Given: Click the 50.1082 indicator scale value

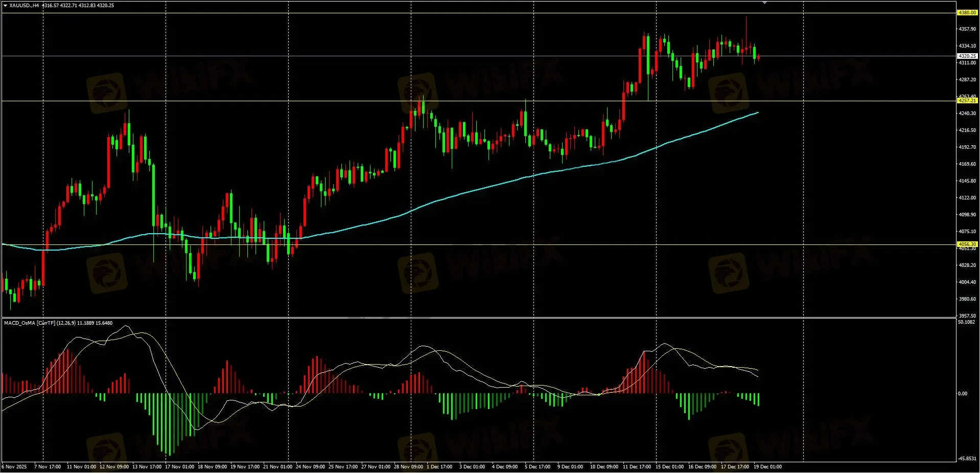Looking at the screenshot, I should point(966,322).
